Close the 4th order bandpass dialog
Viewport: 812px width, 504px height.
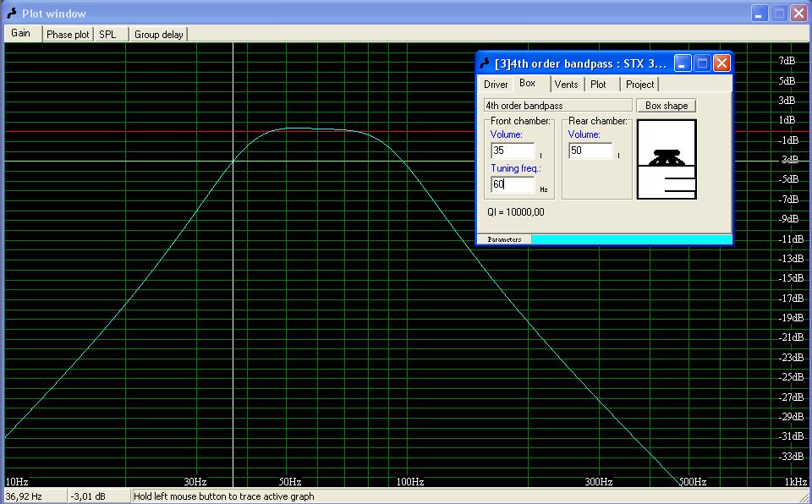pyautogui.click(x=721, y=63)
